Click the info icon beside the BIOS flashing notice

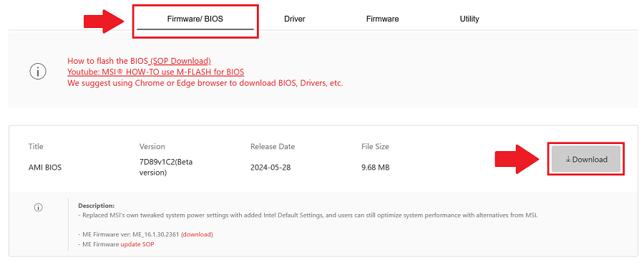[38, 72]
